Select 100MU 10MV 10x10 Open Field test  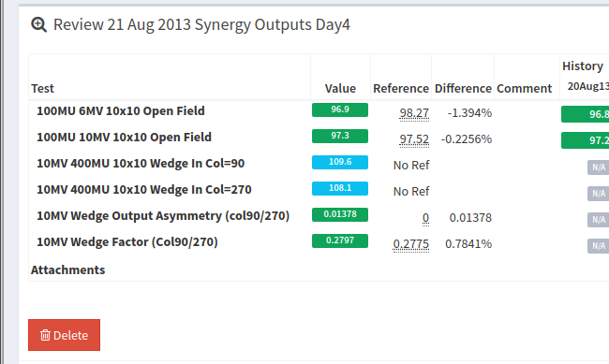[124, 138]
